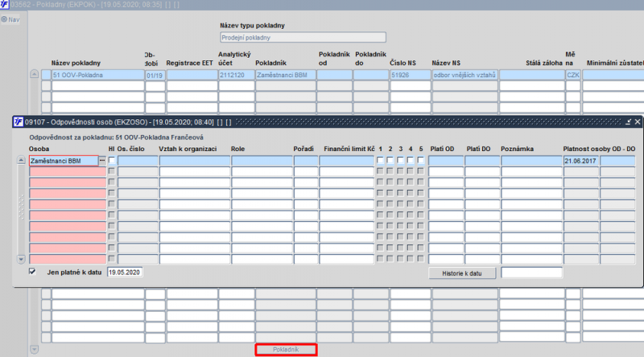Viewport: 644px width, 357px height.
Task: Restore the Odpovědnosti osob window size
Action: [628, 122]
